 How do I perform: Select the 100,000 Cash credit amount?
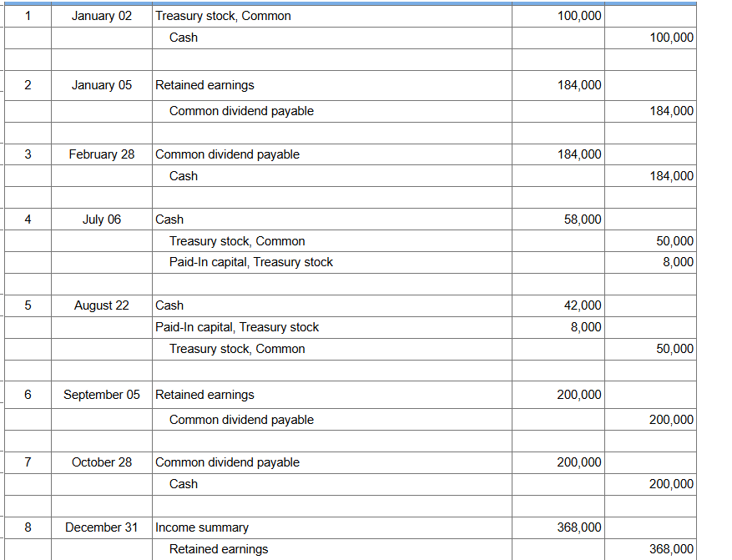pyautogui.click(x=670, y=38)
